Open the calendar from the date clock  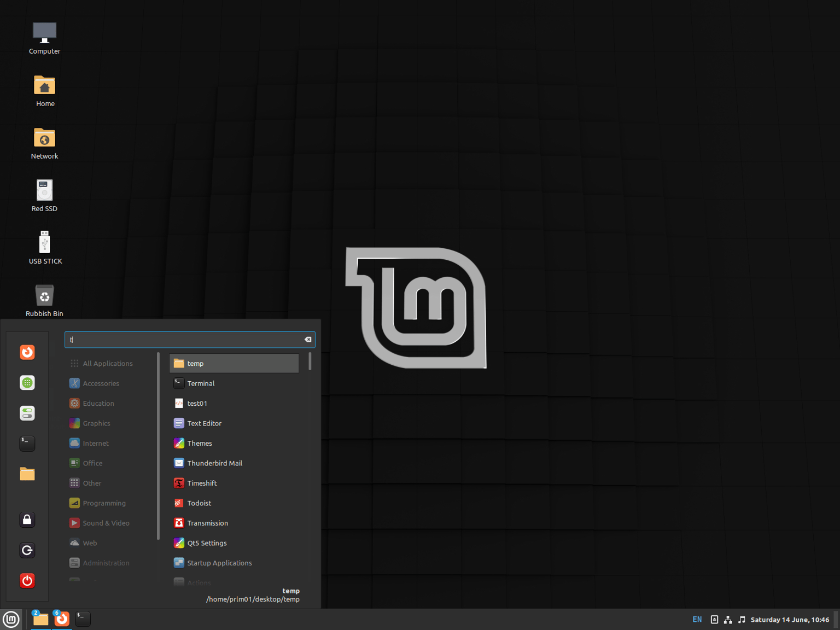tap(790, 620)
